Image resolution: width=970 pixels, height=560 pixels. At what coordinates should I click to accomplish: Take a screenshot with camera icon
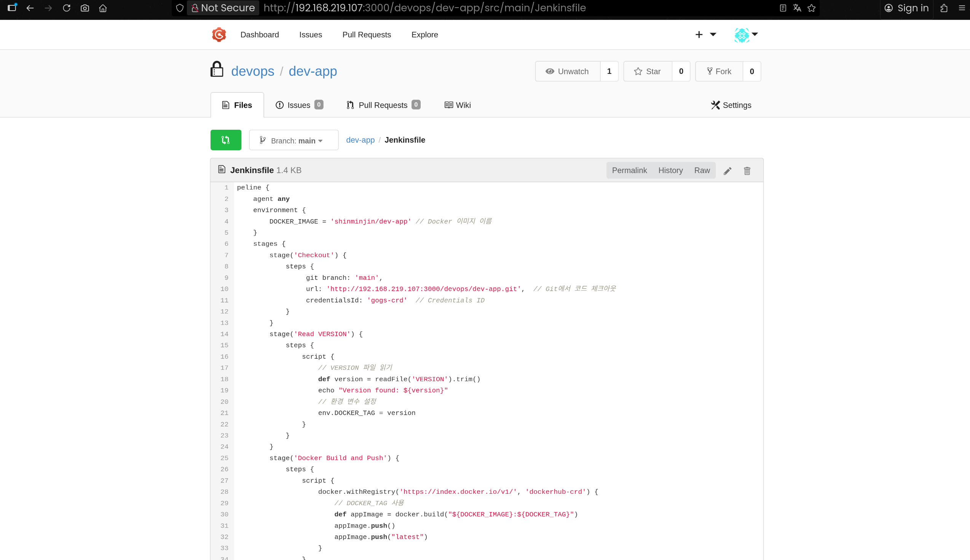(85, 8)
